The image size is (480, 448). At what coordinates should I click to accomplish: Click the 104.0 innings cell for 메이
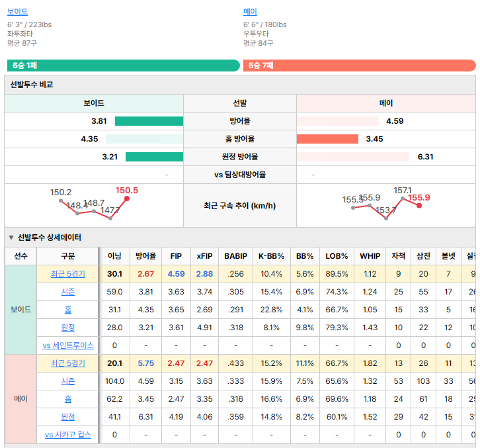(114, 381)
